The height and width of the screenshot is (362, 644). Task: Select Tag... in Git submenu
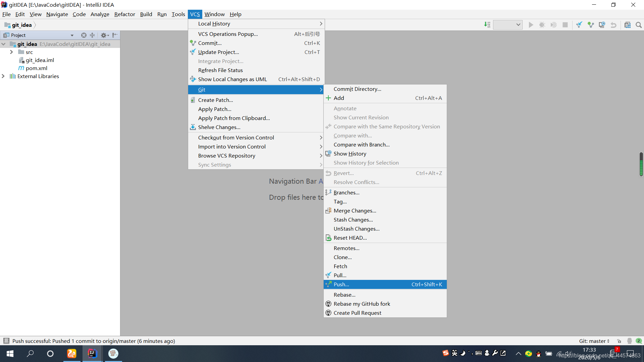tap(385, 201)
